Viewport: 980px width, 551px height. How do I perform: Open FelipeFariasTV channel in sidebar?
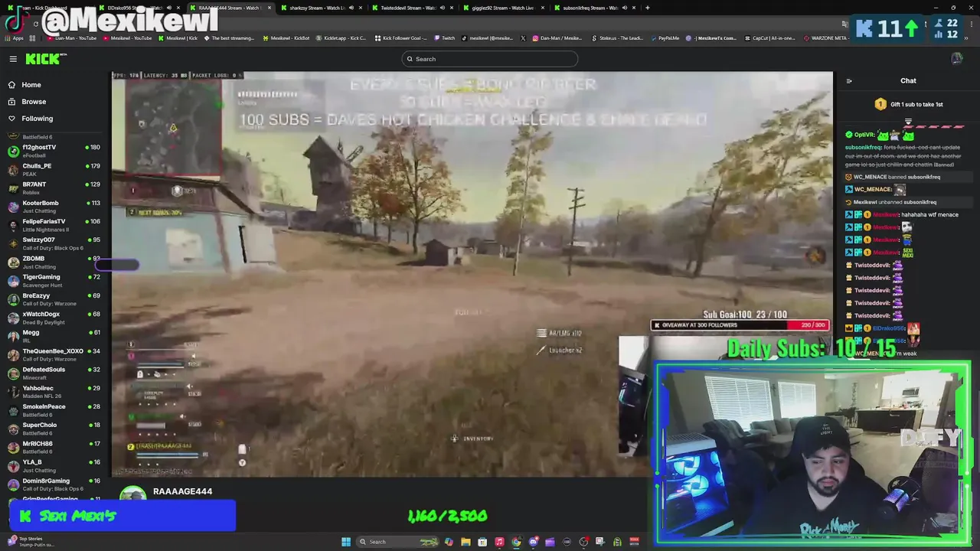pos(55,225)
